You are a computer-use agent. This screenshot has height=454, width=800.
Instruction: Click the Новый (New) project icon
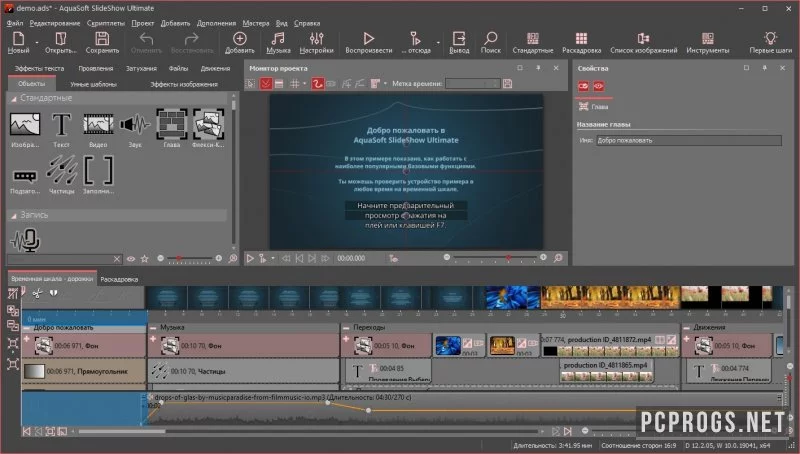pyautogui.click(x=18, y=39)
